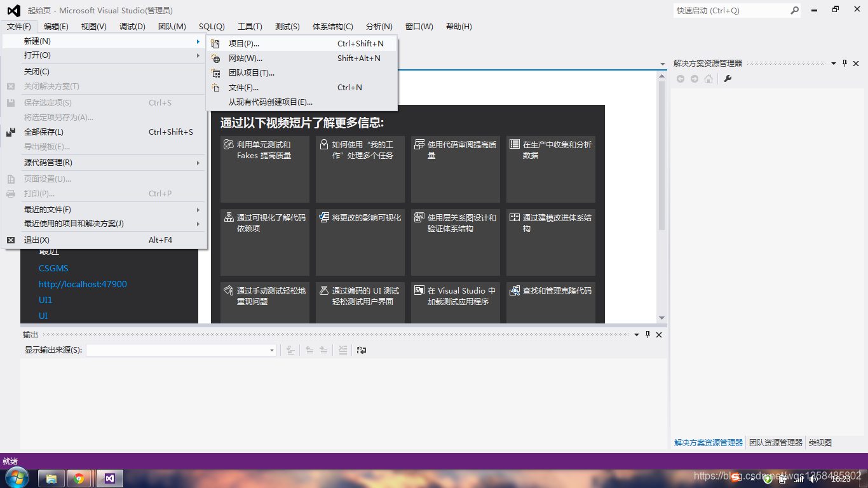
Task: Click the Save All (全部保存) icon
Action: pyautogui.click(x=11, y=132)
